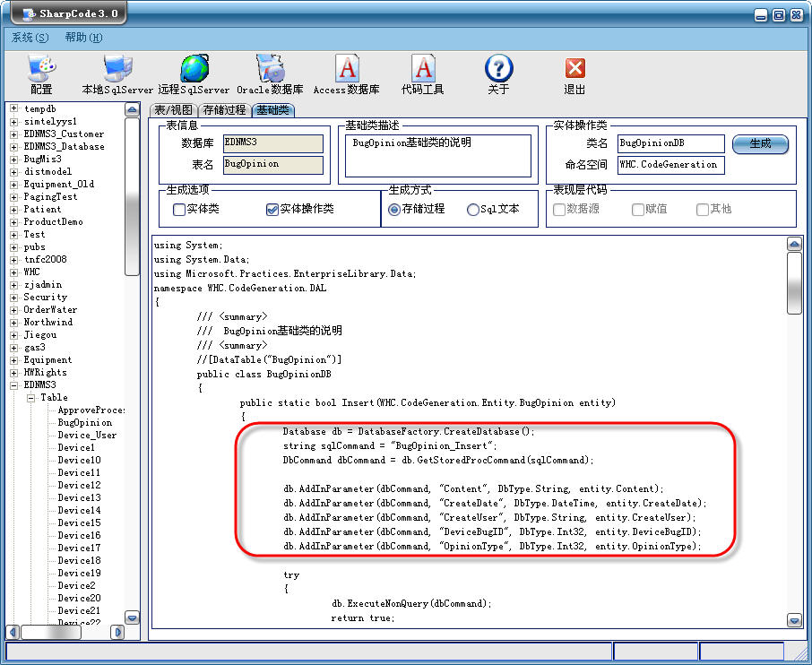Select the Device21 table
The image size is (812, 665).
click(79, 610)
